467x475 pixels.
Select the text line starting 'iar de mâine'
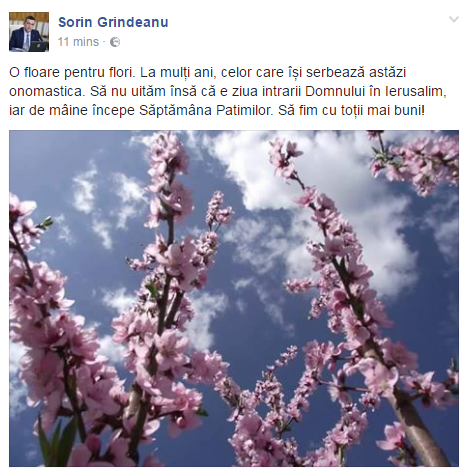pyautogui.click(x=217, y=110)
